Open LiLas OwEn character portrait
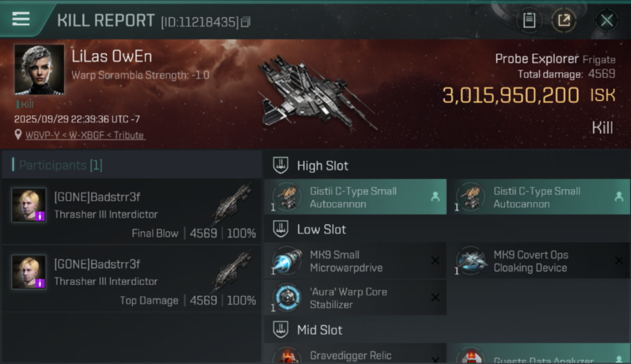631x364 pixels. point(39,69)
